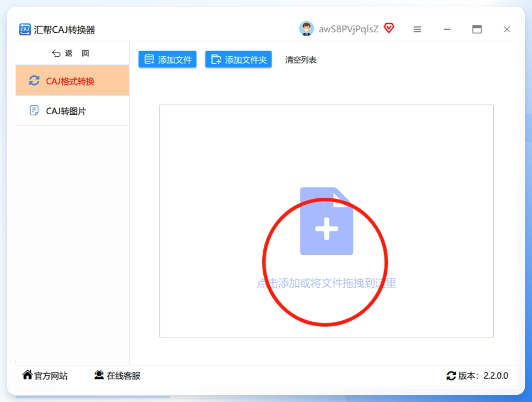The height and width of the screenshot is (402, 532).
Task: Open the hamburger menu icon
Action: click(x=417, y=30)
